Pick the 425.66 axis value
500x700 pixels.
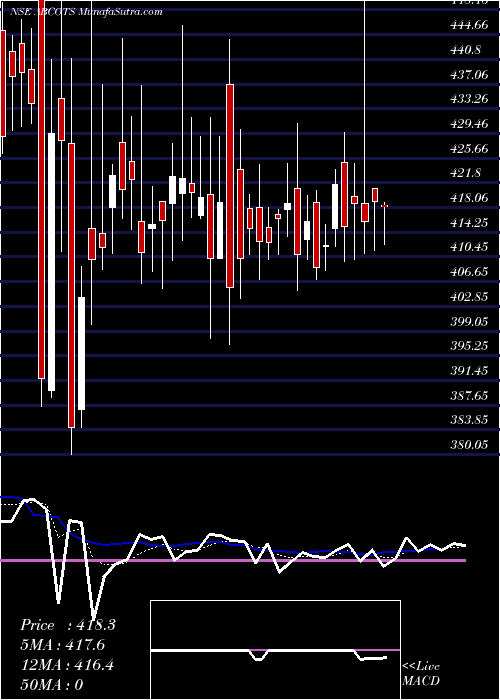pyautogui.click(x=470, y=148)
